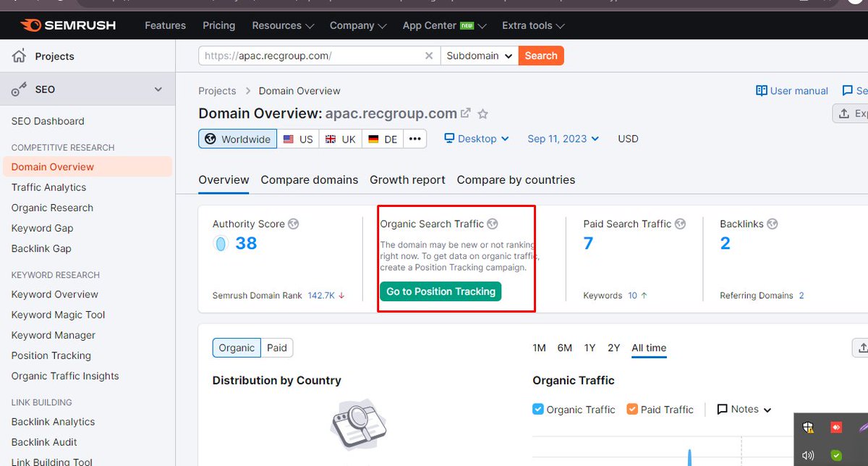
Task: Select 1M time range
Action: 539,348
